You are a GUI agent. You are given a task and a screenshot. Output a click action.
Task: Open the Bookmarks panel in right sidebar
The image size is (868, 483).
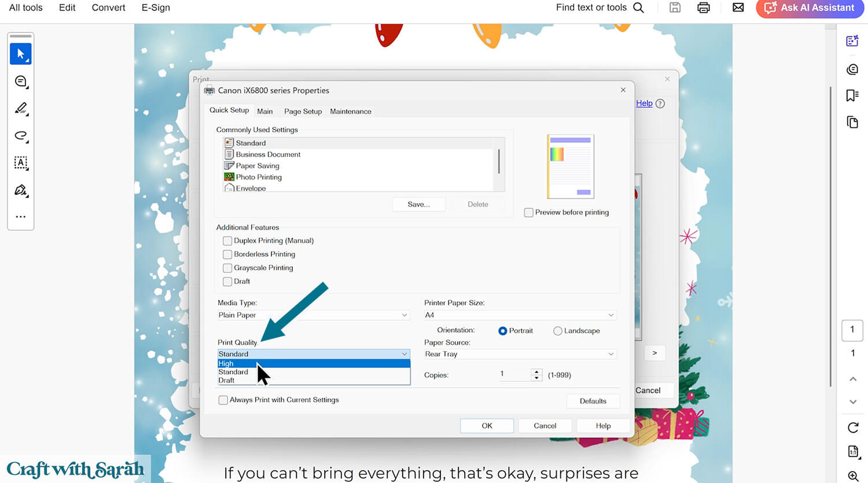click(x=852, y=95)
